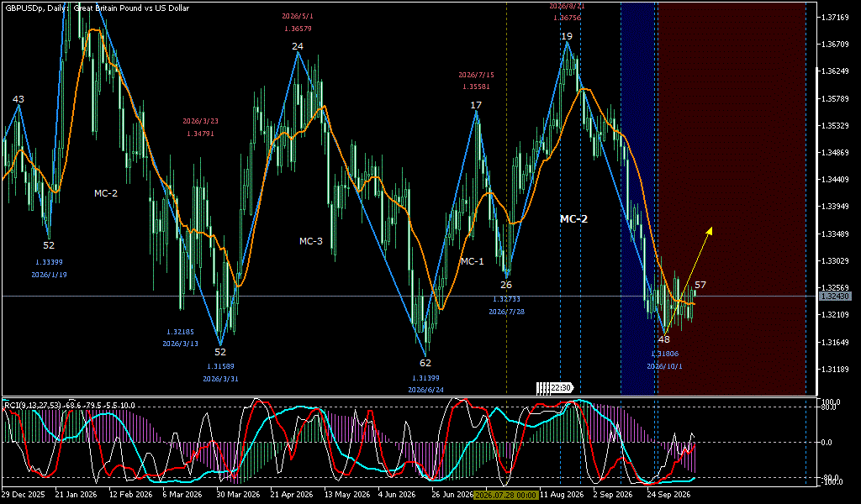Select the '1.36756' high price label
Viewport: 861px width, 504px height.
click(x=568, y=18)
